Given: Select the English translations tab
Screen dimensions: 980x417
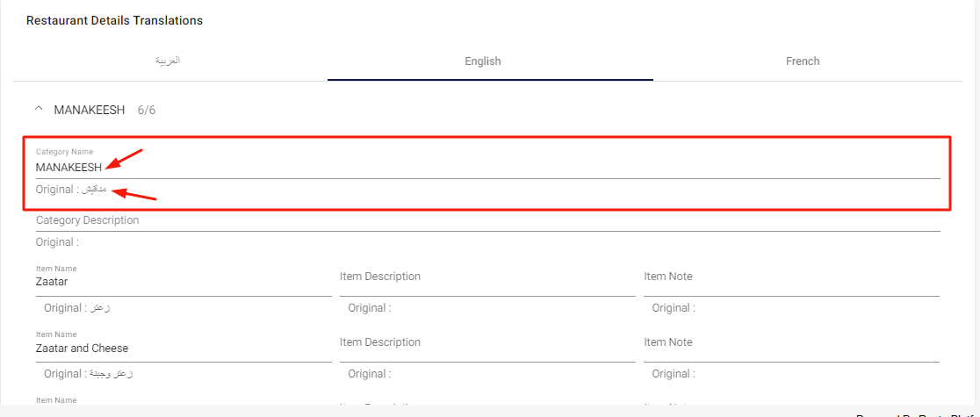Looking at the screenshot, I should (x=482, y=61).
